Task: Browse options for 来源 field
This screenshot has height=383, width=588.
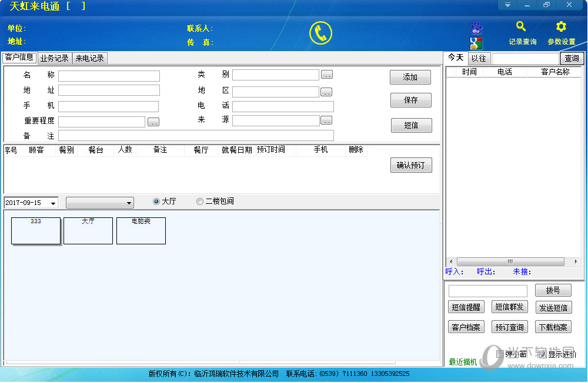Action: coord(326,120)
